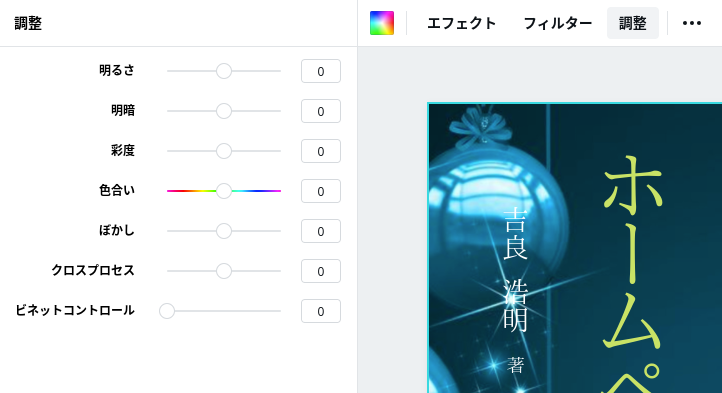The width and height of the screenshot is (722, 393).
Task: Focus the 明るさ value field
Action: 321,71
